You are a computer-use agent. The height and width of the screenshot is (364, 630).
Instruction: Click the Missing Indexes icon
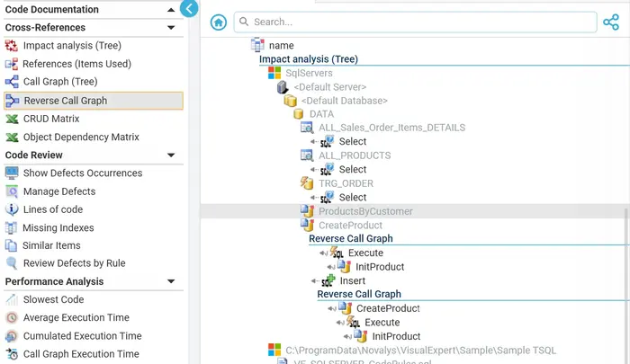point(11,228)
